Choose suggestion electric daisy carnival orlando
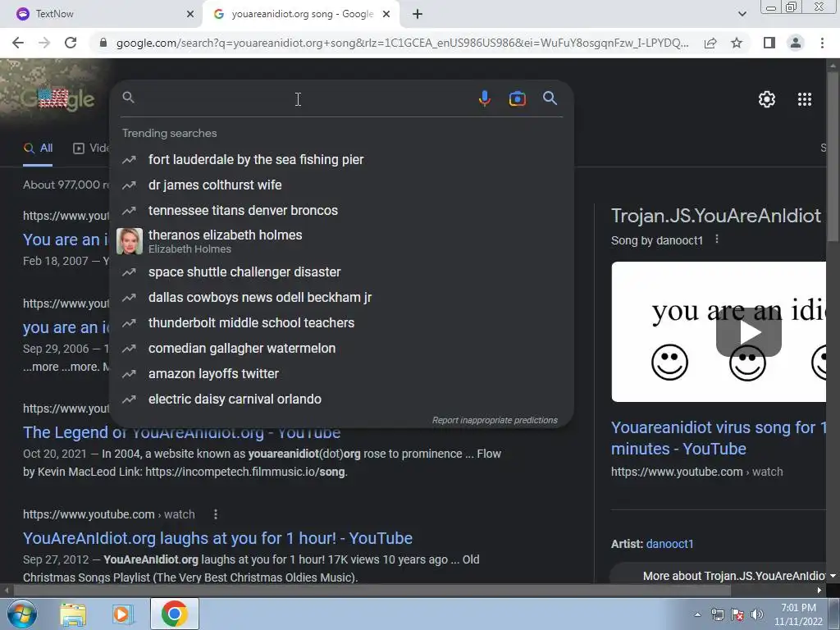The width and height of the screenshot is (840, 630). 340,399
